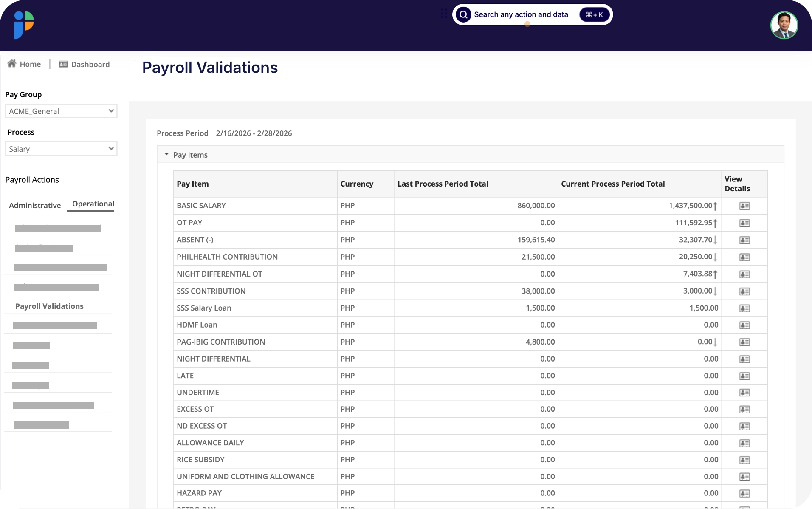The width and height of the screenshot is (812, 509).
Task: Click the Dashboard icon in the breadcrumb
Action: click(62, 64)
